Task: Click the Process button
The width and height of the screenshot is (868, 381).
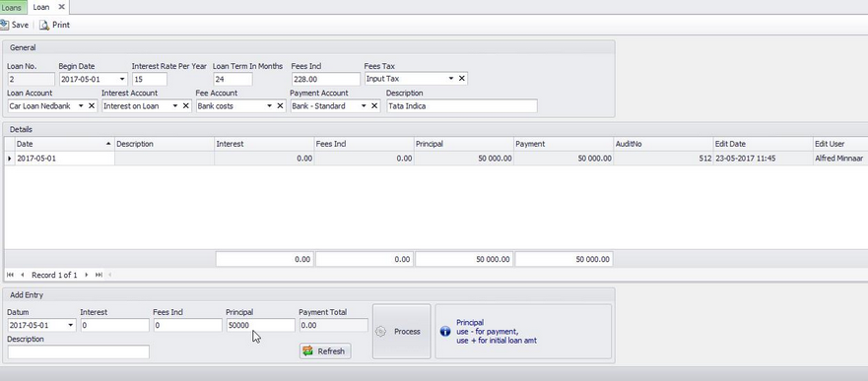Action: [401, 331]
